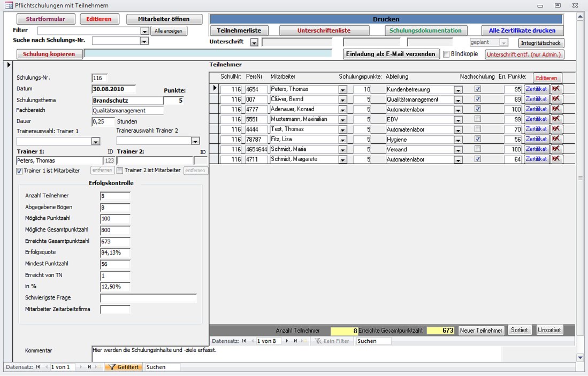The width and height of the screenshot is (588, 376).
Task: Click the Schulung kopieren button
Action: coord(49,54)
